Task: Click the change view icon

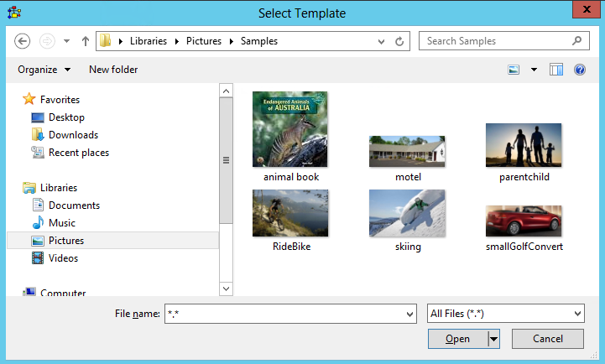Action: click(x=514, y=70)
